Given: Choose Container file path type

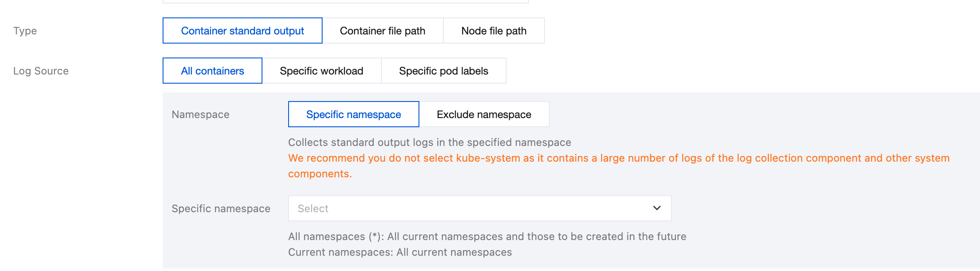Looking at the screenshot, I should pyautogui.click(x=382, y=31).
